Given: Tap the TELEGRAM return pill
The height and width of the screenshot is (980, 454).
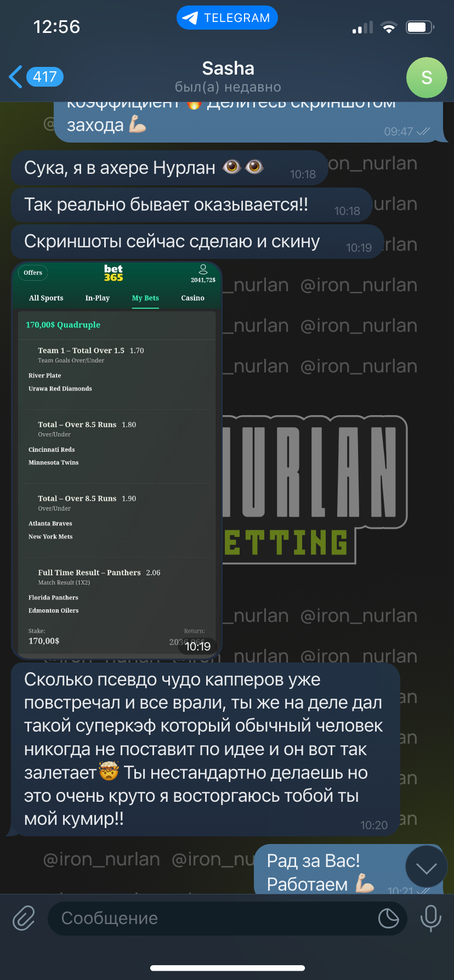Looking at the screenshot, I should [227, 18].
